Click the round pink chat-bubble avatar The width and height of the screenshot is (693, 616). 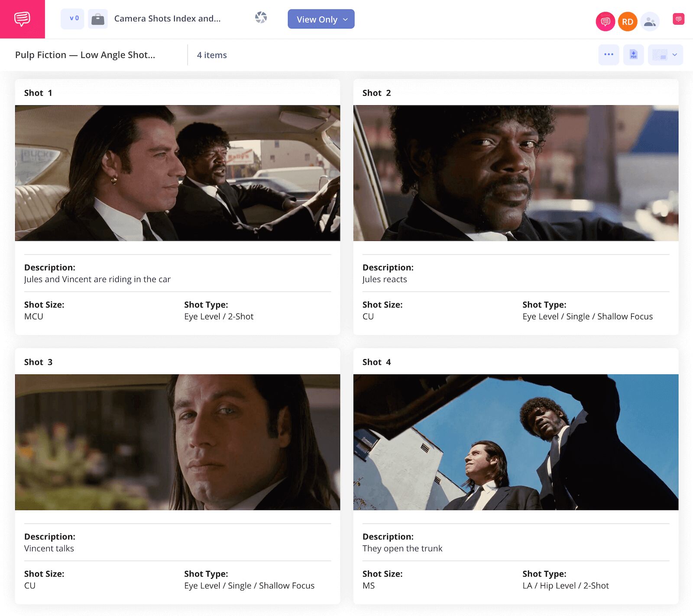605,21
